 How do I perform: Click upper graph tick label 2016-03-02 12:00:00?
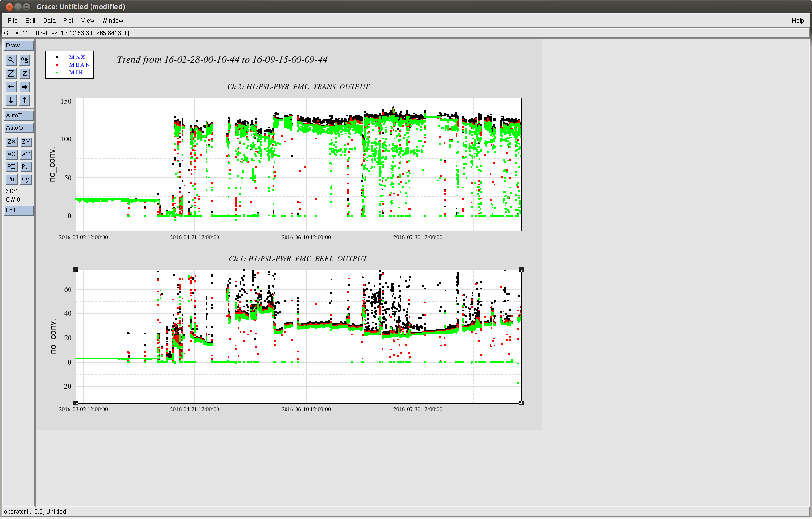(x=83, y=237)
